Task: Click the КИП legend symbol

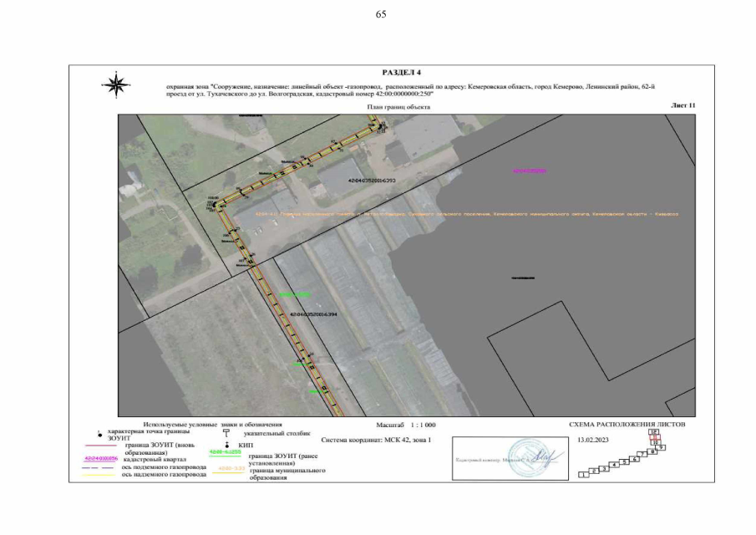Action: click(226, 446)
